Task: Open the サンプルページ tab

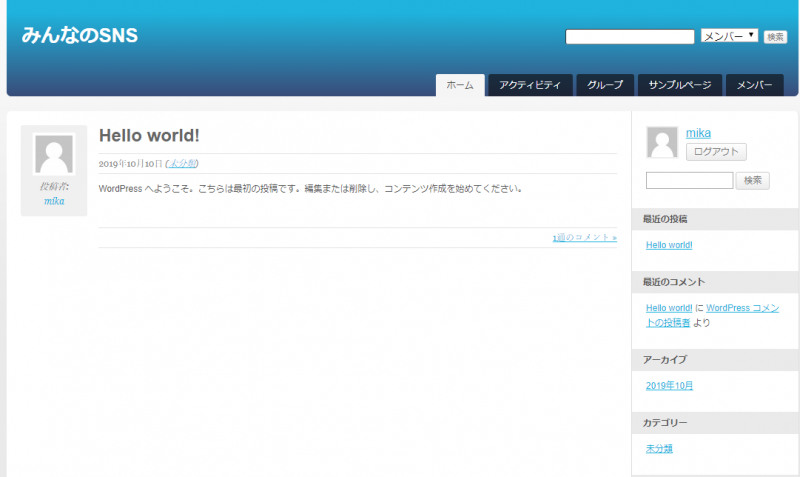Action: 679,86
